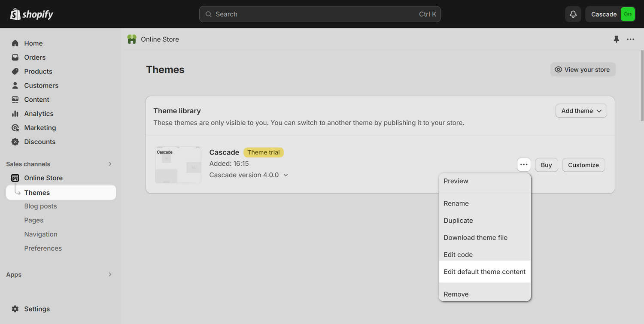Viewport: 644px width, 324px height.
Task: Click the Online Store header title
Action: click(x=160, y=39)
